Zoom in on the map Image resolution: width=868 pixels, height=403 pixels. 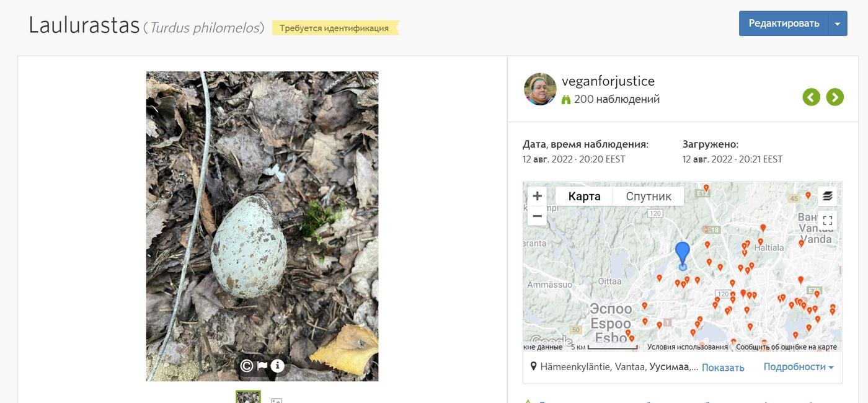click(537, 197)
